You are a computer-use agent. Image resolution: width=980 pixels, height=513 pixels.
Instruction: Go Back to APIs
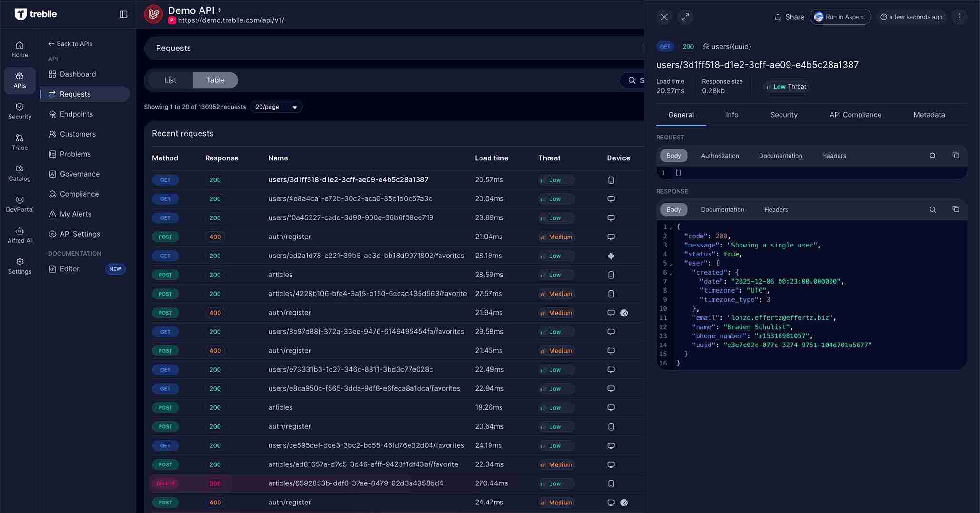pyautogui.click(x=70, y=43)
